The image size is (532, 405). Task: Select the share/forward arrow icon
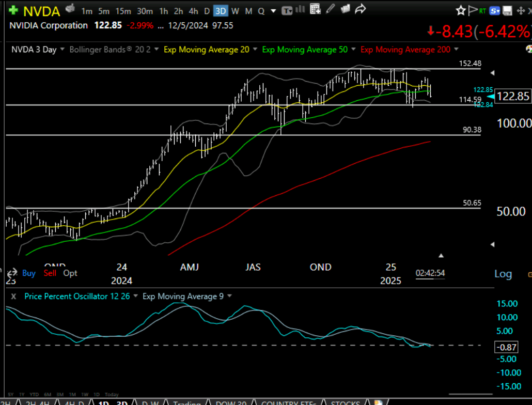359,9
